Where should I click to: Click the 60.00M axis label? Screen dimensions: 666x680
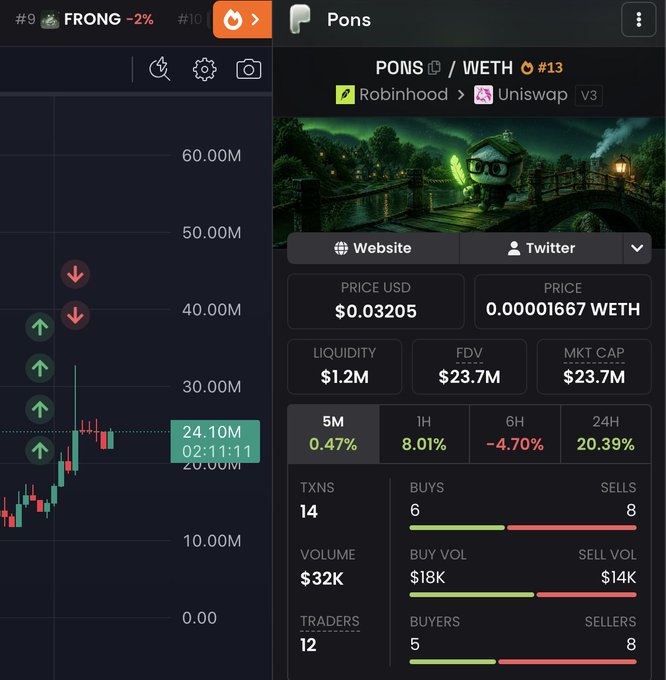pos(212,156)
